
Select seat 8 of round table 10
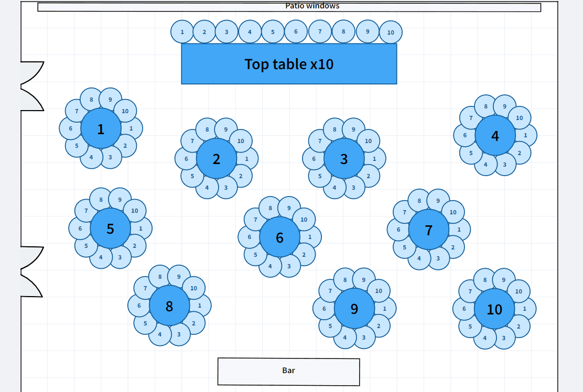point(485,280)
